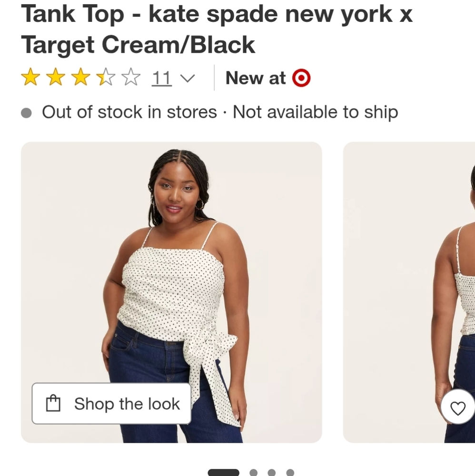Select the third carousel dot indicator

tap(272, 472)
